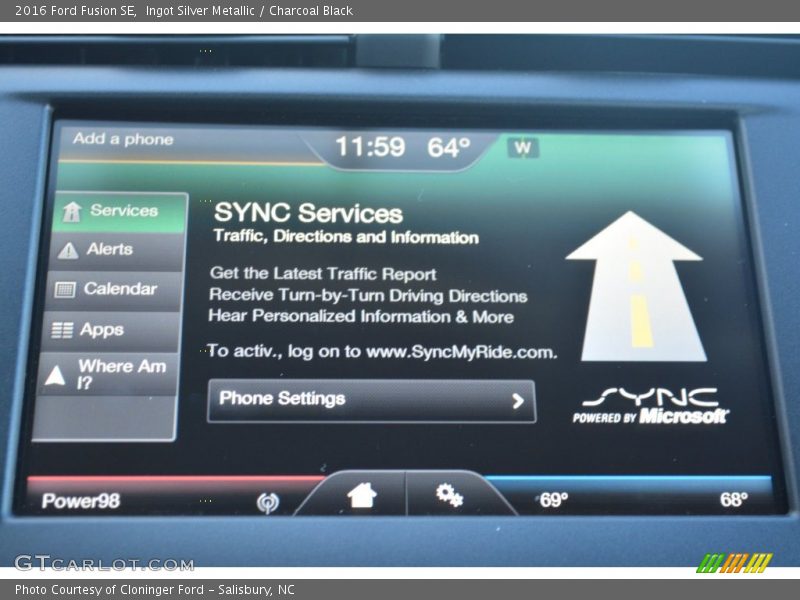
Task: Tap the calendar grid icon
Action: 65,290
